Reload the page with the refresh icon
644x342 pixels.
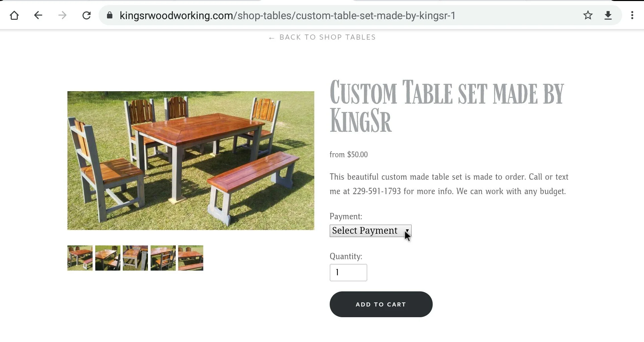tap(87, 15)
